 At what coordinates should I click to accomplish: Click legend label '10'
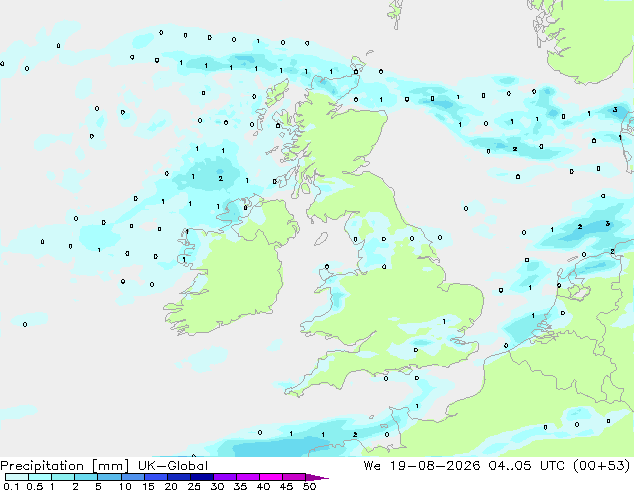click(125, 486)
